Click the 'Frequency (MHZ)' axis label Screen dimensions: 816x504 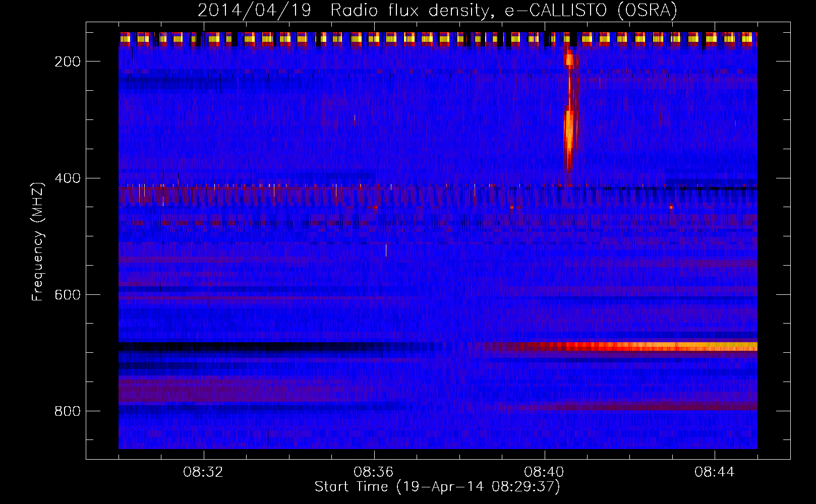tap(38, 241)
